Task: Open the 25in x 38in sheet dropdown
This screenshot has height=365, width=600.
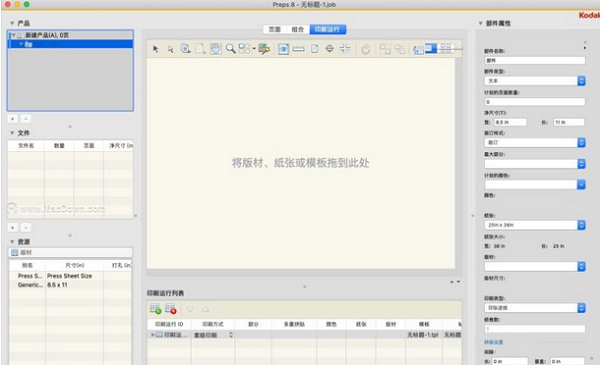Action: pyautogui.click(x=535, y=225)
